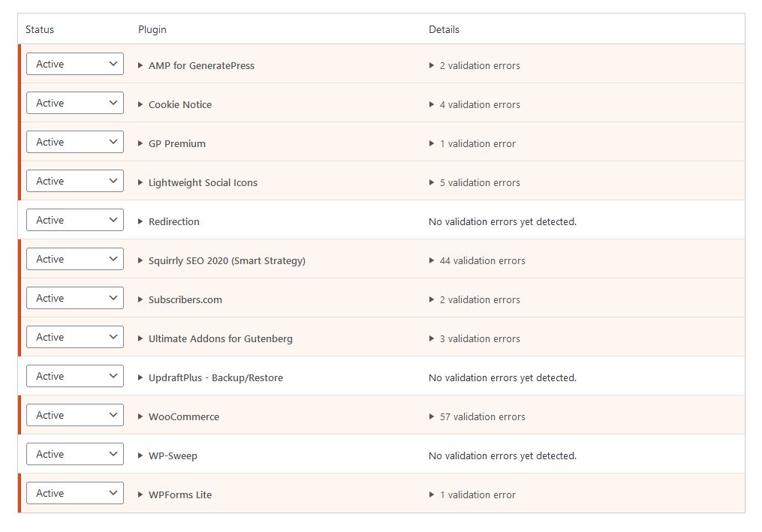Expand the Ultimate Addons for Gutenberg plugin row
This screenshot has width=762, height=532.
coord(215,338)
